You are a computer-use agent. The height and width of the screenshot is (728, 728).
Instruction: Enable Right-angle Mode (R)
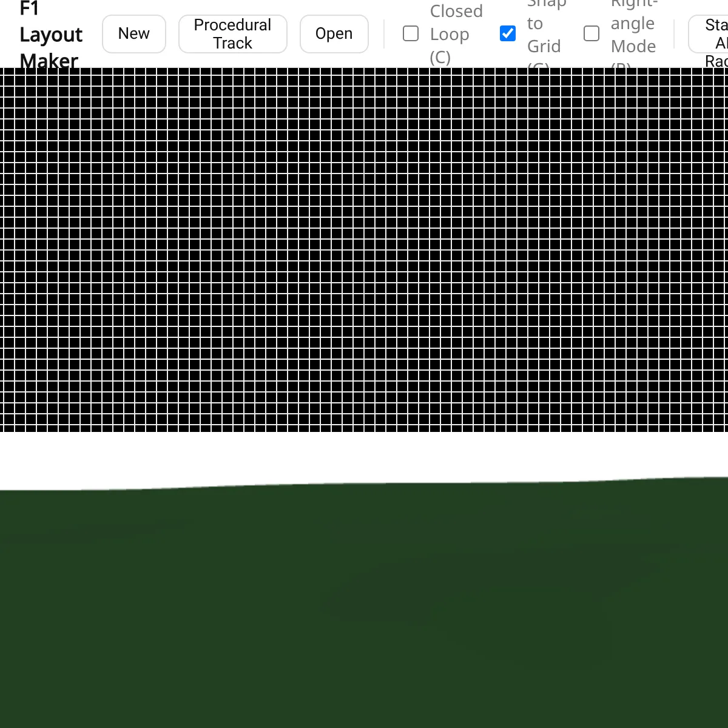591,33
